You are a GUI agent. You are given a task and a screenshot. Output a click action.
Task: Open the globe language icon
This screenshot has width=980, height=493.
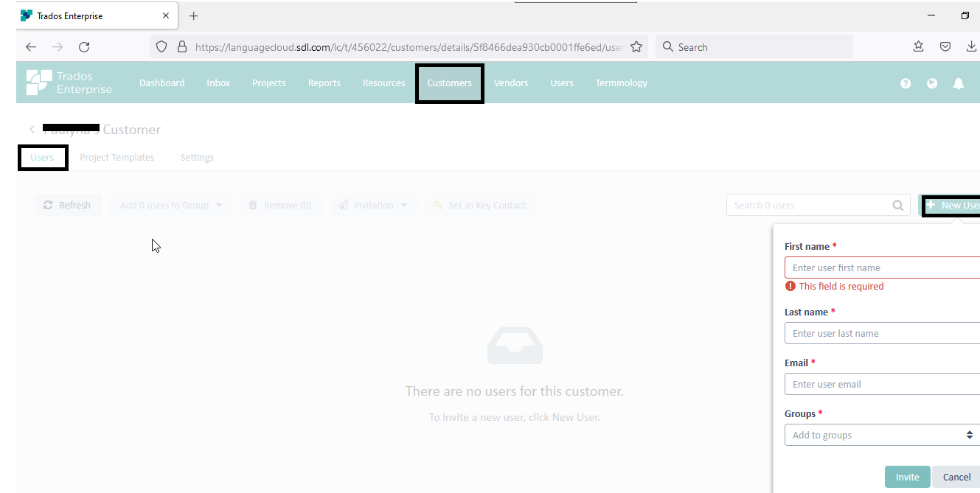click(932, 83)
